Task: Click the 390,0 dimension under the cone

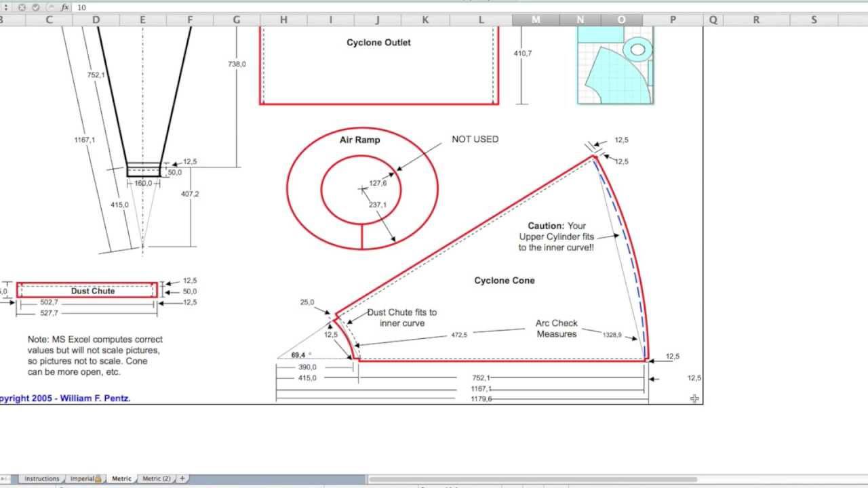Action: coord(307,367)
